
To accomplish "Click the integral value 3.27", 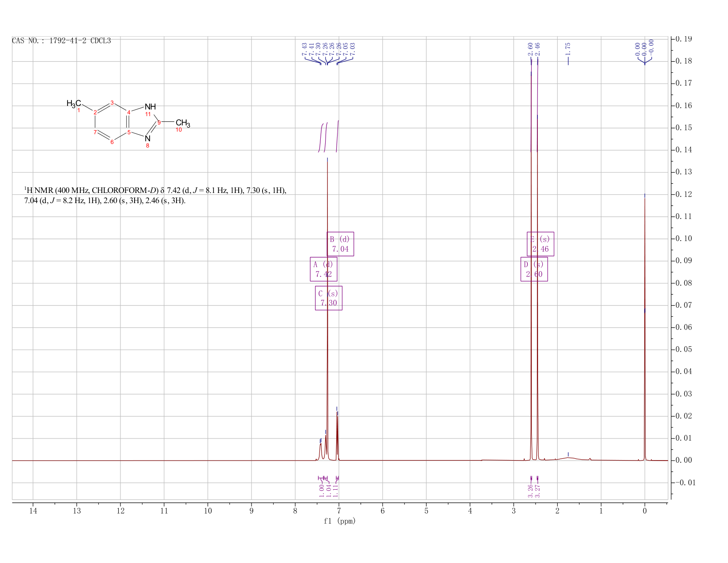I will click(x=537, y=491).
